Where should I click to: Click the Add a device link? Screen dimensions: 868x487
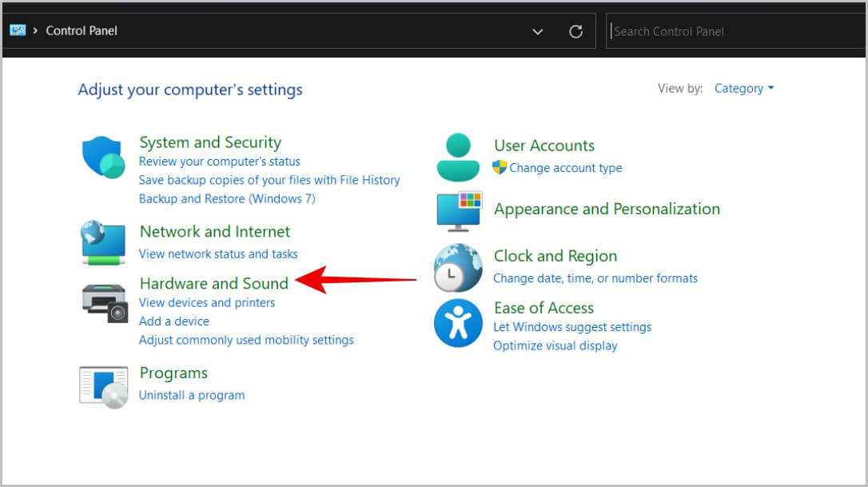pyautogui.click(x=173, y=321)
